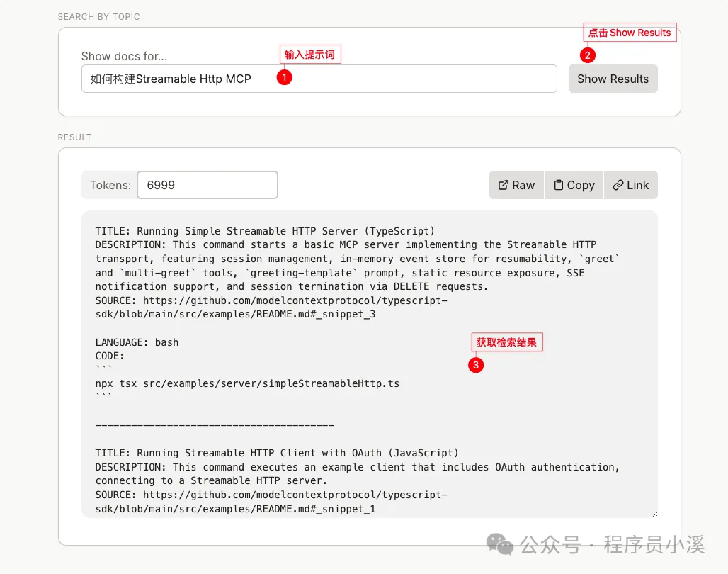Click the '输入提示词' annotation label
This screenshot has width=728, height=574.
310,53
